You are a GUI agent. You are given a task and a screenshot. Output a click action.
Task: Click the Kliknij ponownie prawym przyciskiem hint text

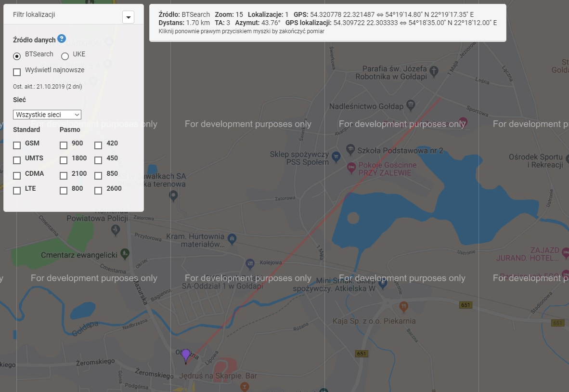[x=241, y=31]
